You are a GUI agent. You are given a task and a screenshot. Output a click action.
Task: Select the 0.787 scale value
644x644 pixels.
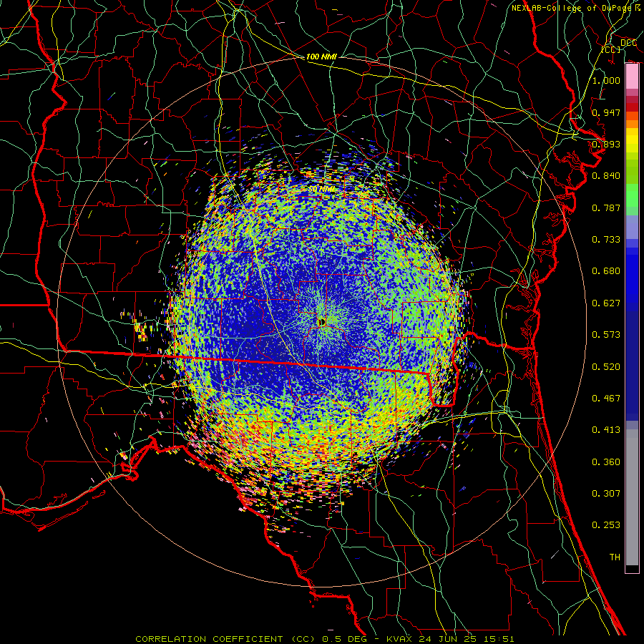(606, 208)
